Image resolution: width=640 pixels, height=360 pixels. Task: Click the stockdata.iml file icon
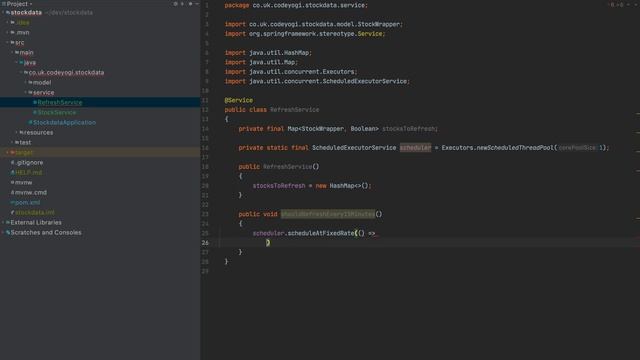pyautogui.click(x=13, y=212)
